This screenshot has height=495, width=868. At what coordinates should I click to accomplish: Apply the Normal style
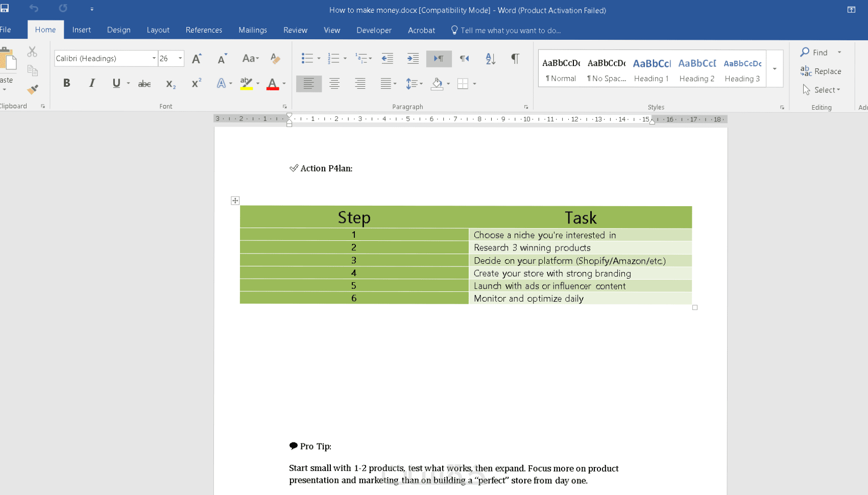(561, 69)
